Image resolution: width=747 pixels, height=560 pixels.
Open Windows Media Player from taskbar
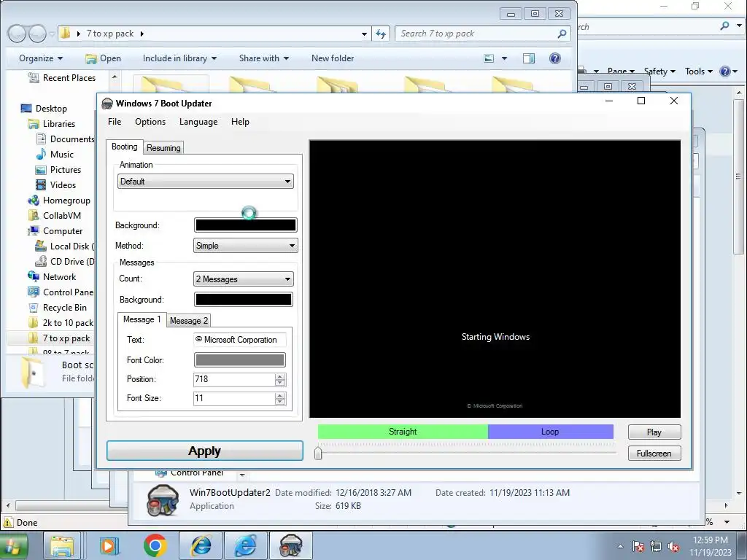pyautogui.click(x=109, y=545)
